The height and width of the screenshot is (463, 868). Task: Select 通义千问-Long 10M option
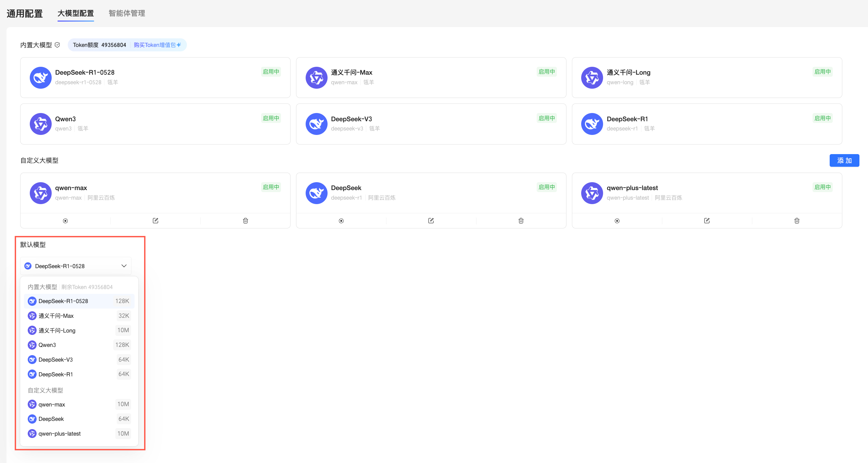point(79,330)
